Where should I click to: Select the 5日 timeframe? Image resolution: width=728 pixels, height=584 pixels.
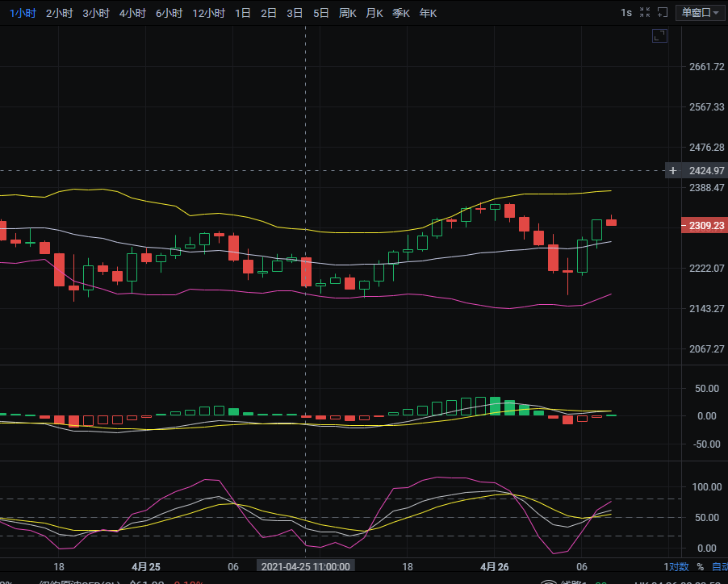pos(320,13)
